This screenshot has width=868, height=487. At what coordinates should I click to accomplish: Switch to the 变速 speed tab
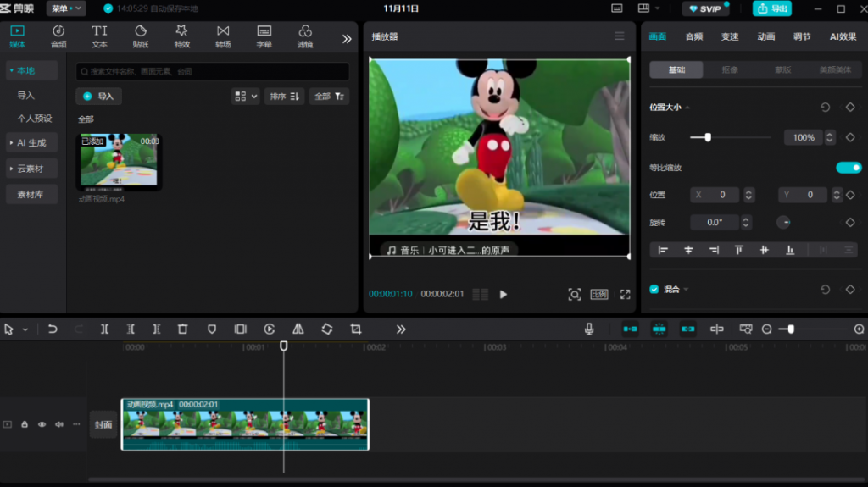coord(729,36)
